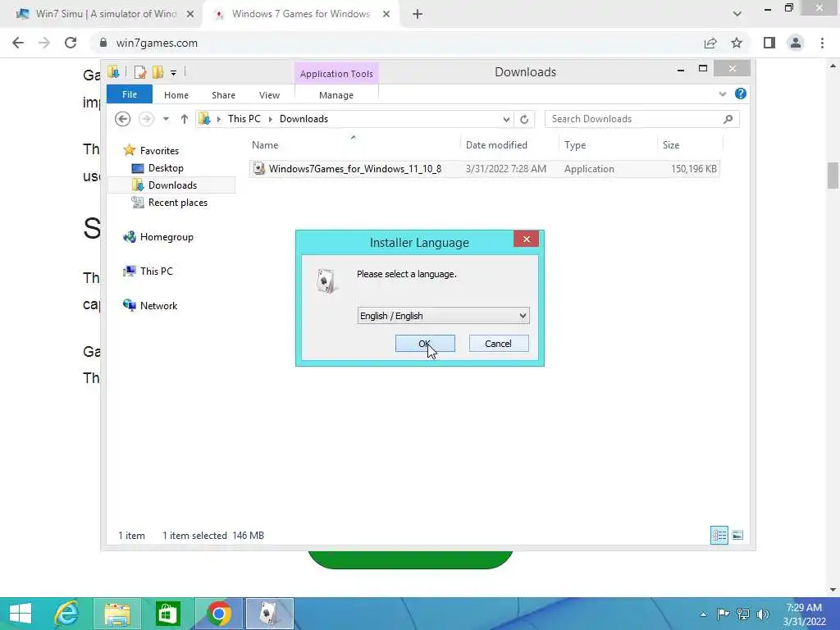Switch to the Share ribbon tab
The width and height of the screenshot is (840, 630).
(x=223, y=95)
